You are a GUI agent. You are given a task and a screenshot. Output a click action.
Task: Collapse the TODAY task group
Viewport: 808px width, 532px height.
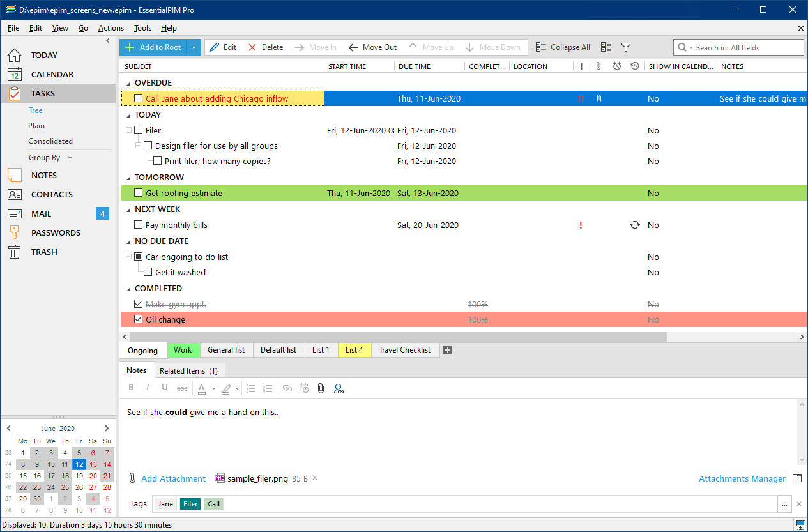click(x=128, y=114)
